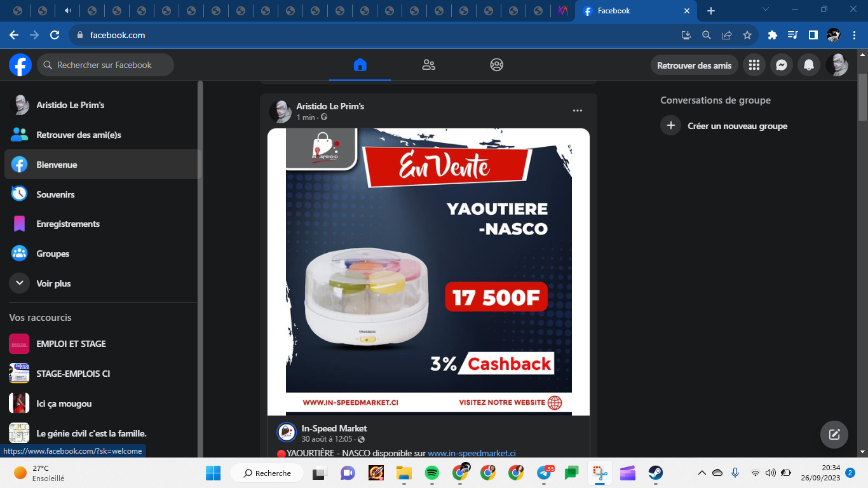Click the new message compose icon
868x488 pixels.
click(834, 435)
